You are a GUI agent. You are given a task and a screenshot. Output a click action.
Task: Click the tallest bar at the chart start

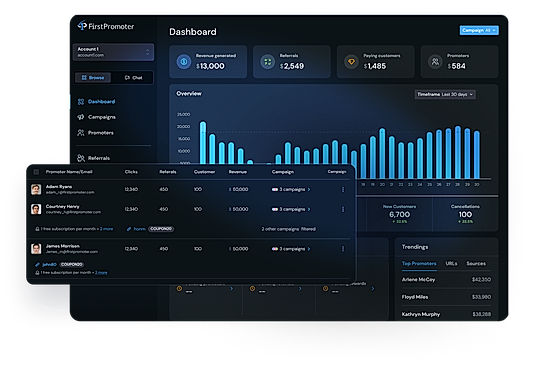(x=203, y=143)
